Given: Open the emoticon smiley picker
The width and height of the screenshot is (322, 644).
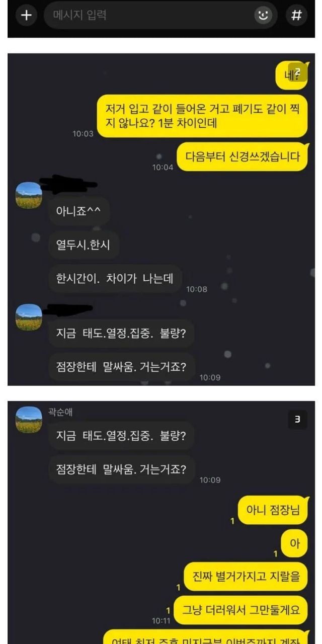Looking at the screenshot, I should [263, 15].
